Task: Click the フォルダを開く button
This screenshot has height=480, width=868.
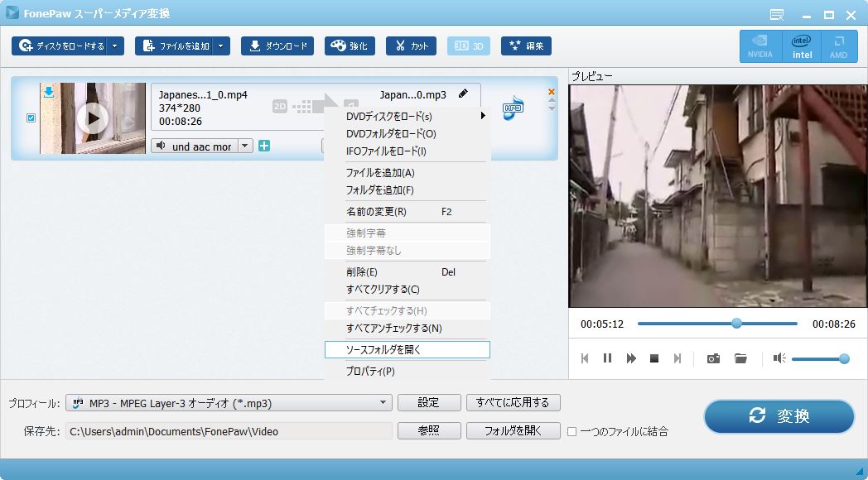Action: pyautogui.click(x=514, y=431)
